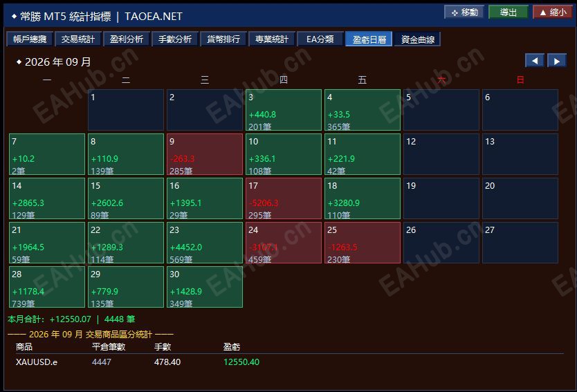Select day 3 cell showing +440.8

(x=284, y=110)
